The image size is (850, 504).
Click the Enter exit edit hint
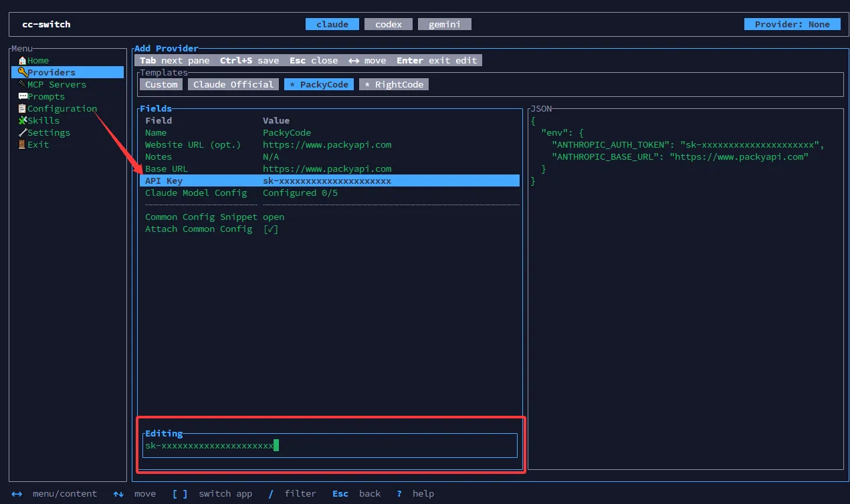coord(437,60)
